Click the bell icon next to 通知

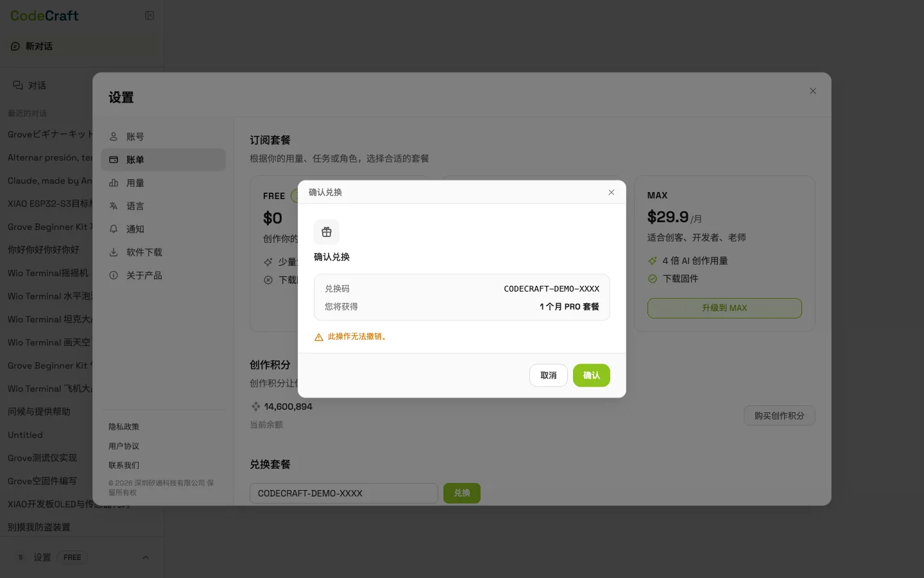(x=114, y=229)
